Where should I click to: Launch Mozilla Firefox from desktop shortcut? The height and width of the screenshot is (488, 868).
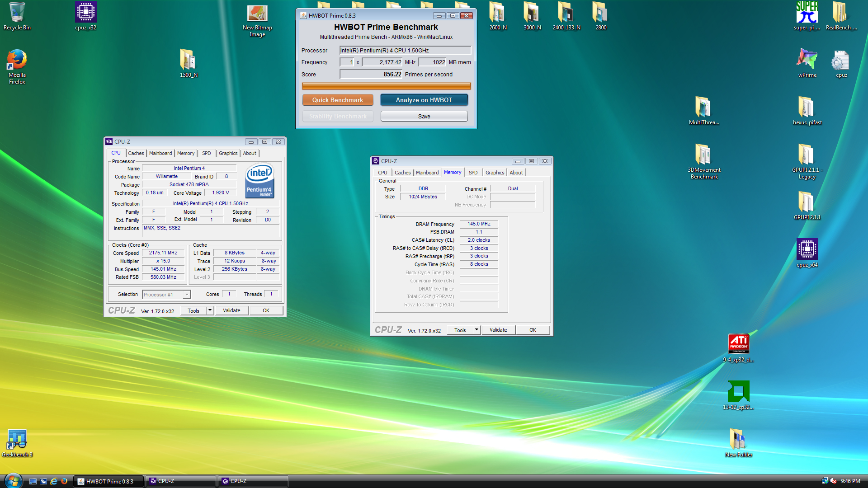(17, 67)
